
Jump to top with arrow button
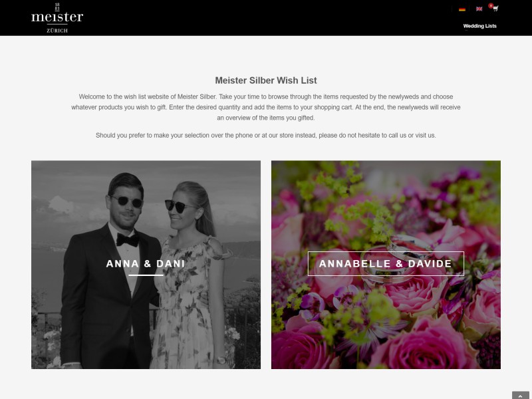[x=521, y=396]
